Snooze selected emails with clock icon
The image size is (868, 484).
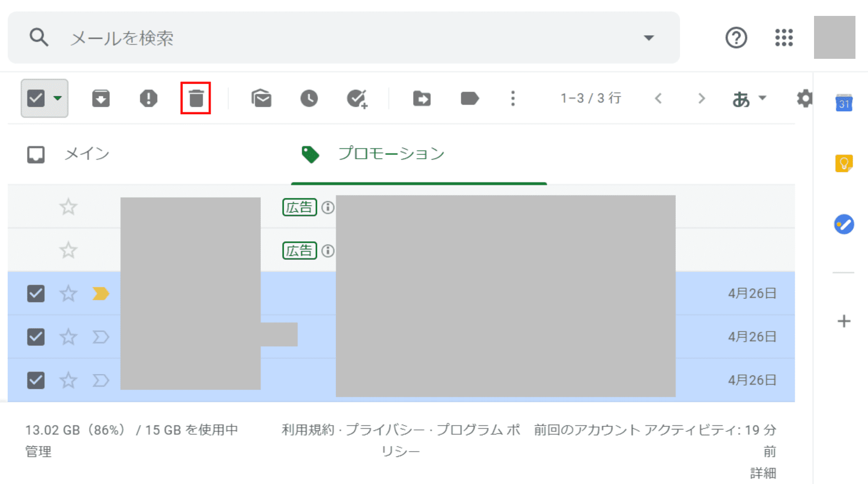tap(309, 98)
